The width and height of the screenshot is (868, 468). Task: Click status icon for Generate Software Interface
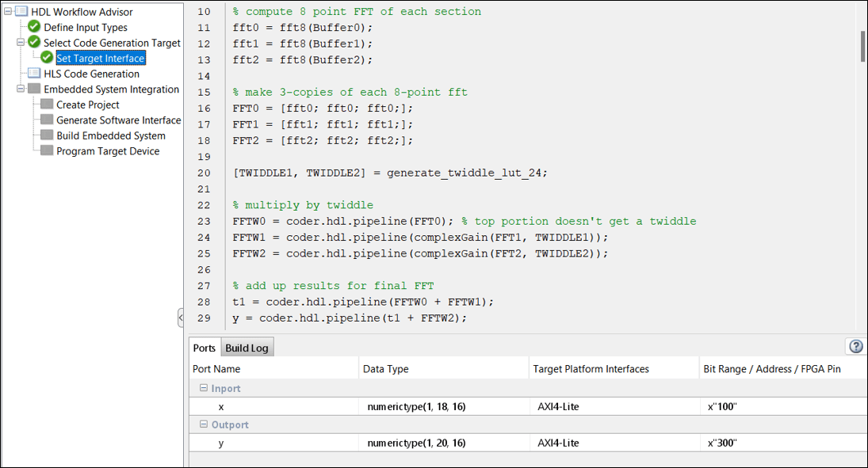45,120
